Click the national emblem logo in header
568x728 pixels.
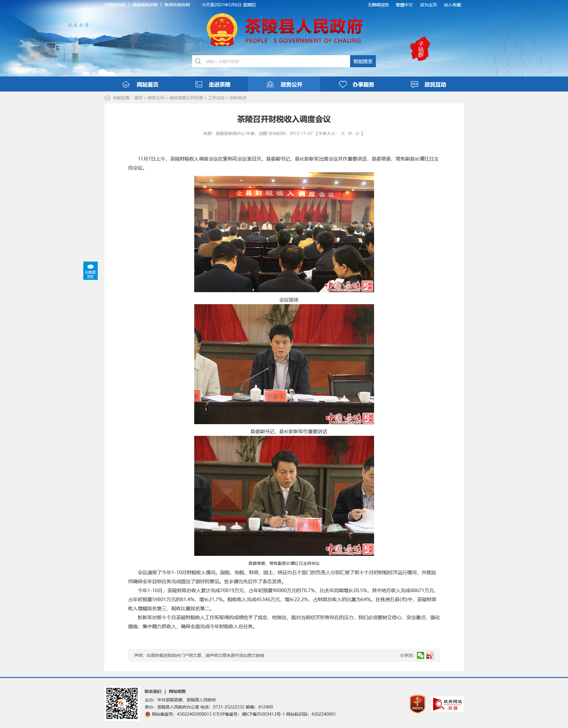pyautogui.click(x=222, y=30)
